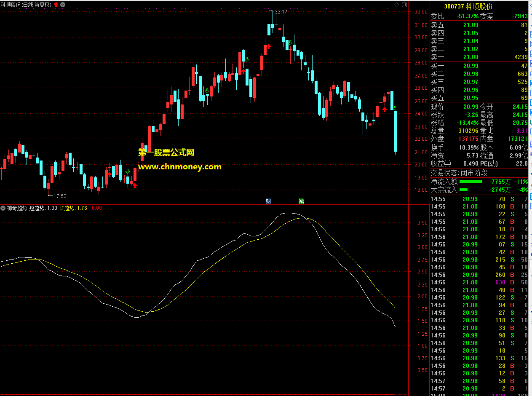Click the green 净流入额 bar
This screenshot has height=396, width=532.
coord(471,182)
